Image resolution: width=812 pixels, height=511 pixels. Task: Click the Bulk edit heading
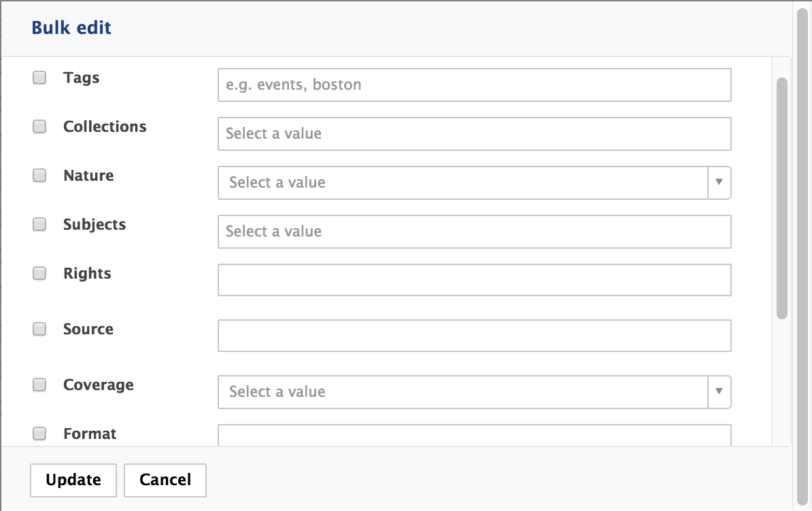[x=71, y=27]
